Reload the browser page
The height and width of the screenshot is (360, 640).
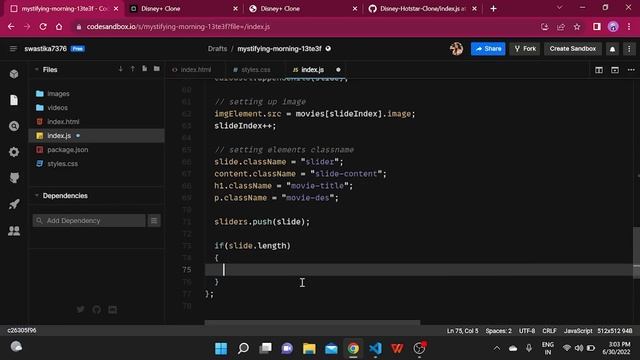point(43,27)
